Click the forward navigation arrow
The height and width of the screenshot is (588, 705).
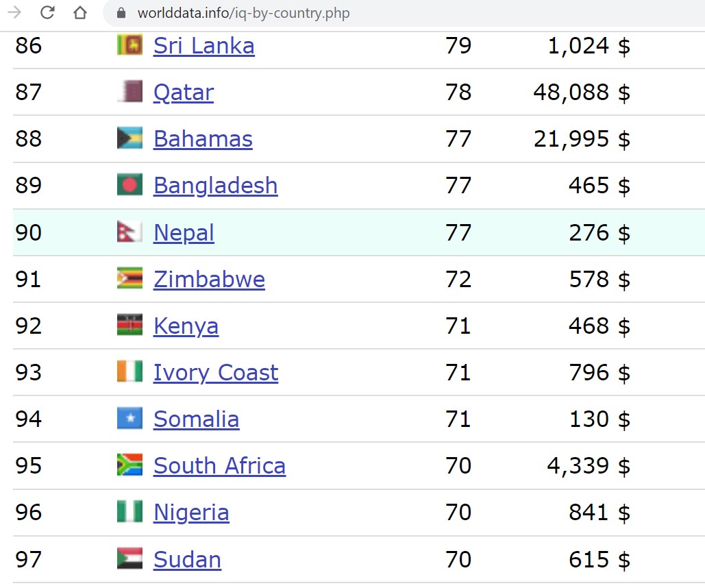(14, 12)
